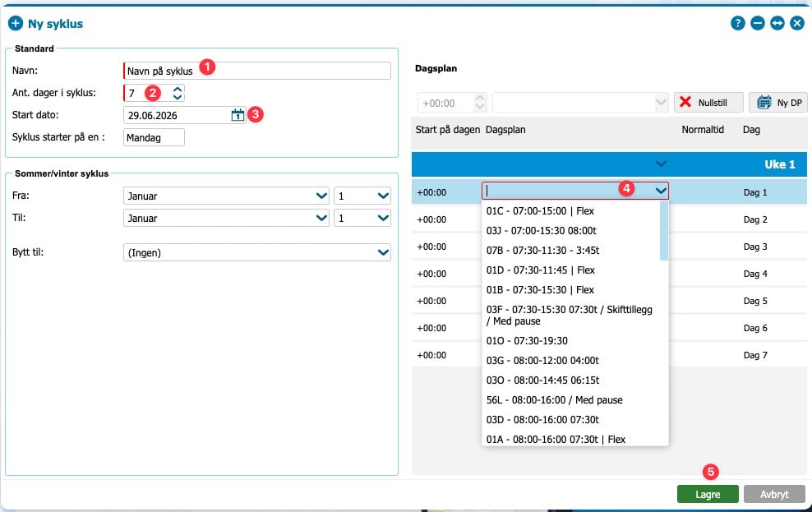Open the Til day number dropdown
The height and width of the screenshot is (512, 812).
[362, 218]
